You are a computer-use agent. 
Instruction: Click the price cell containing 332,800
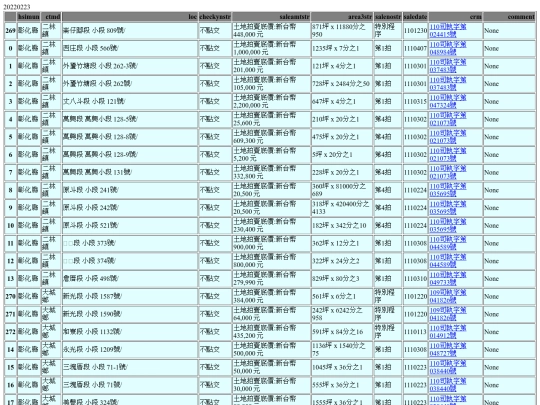pyautogui.click(x=271, y=172)
